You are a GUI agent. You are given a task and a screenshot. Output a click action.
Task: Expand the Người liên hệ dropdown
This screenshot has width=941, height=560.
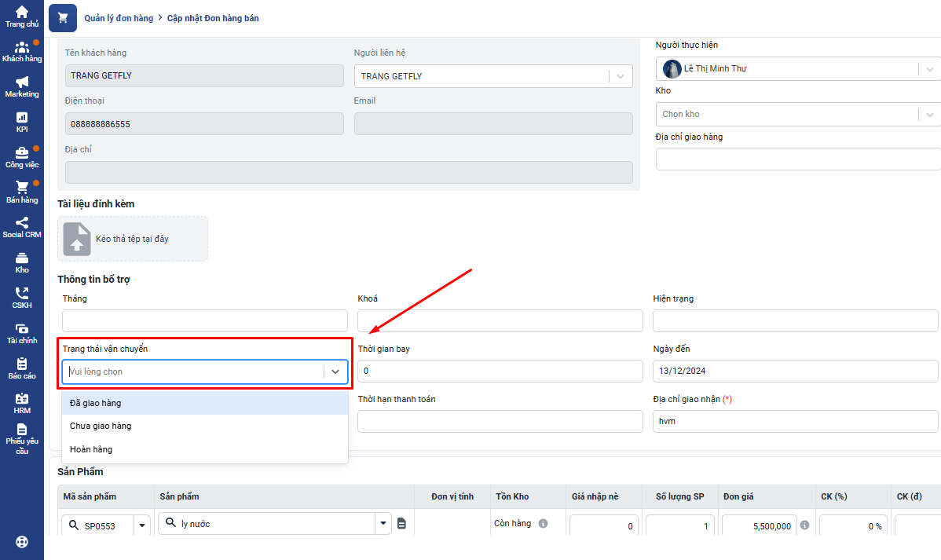(620, 76)
